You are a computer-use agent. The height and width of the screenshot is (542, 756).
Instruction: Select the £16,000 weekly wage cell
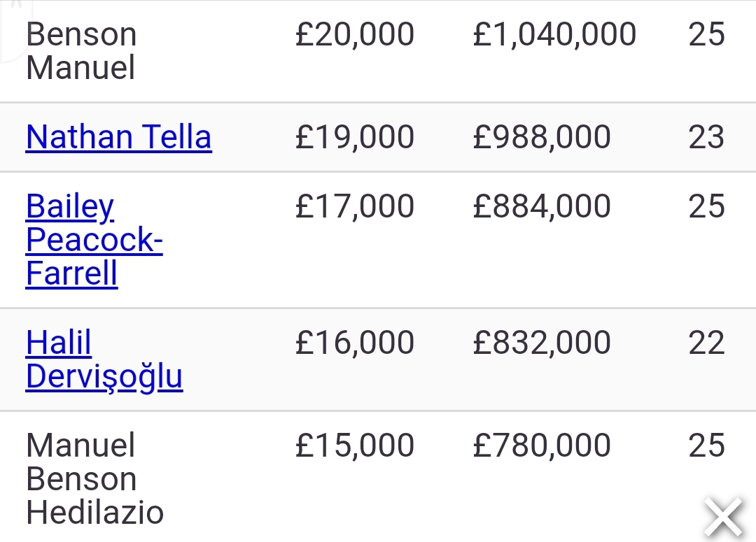tap(354, 343)
